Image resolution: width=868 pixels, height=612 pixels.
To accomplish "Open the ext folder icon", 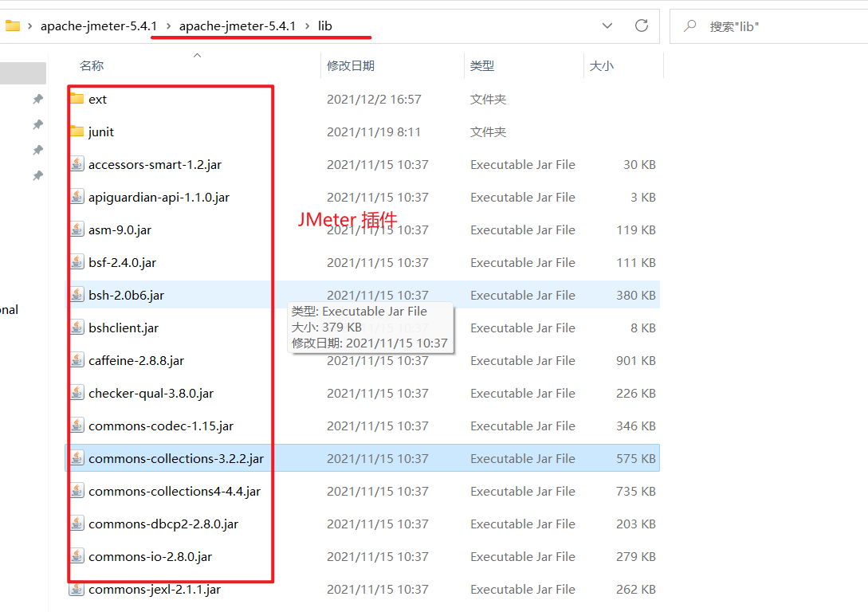I will pos(77,99).
